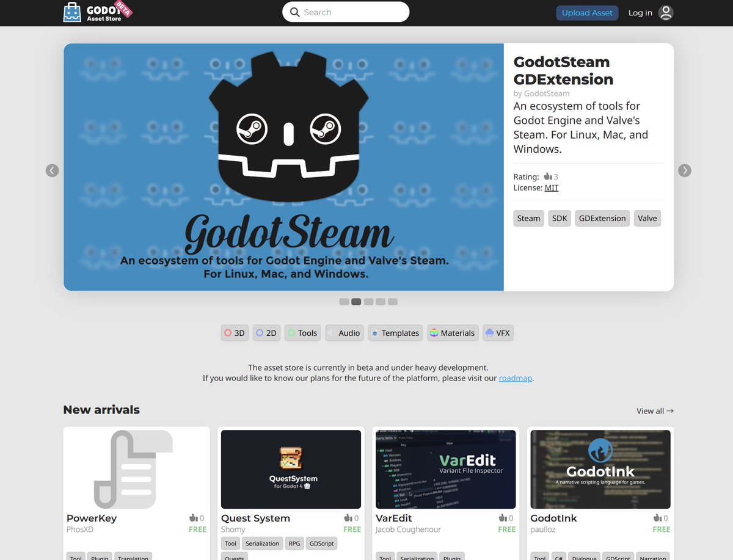
Task: Select the Valve tag
Action: pyautogui.click(x=647, y=219)
